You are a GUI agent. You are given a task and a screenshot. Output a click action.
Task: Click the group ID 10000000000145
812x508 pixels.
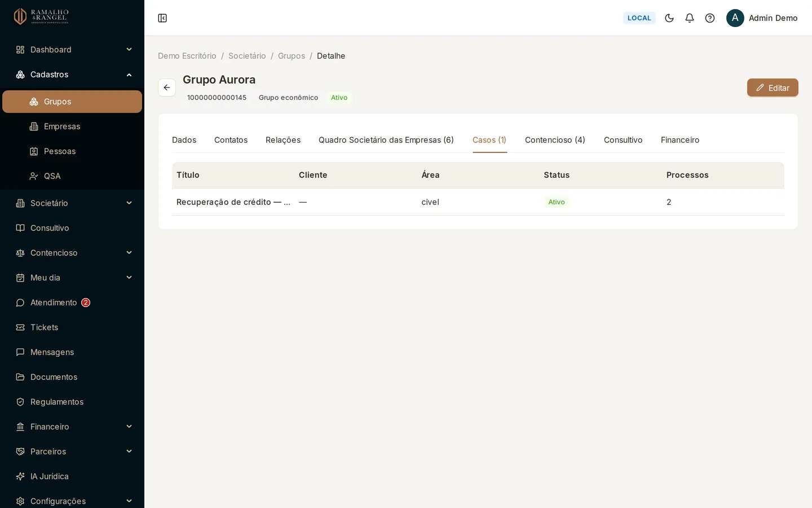[217, 98]
